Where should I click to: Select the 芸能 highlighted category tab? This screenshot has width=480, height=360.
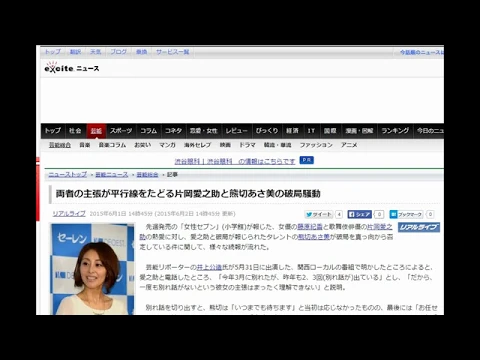pos(96,131)
